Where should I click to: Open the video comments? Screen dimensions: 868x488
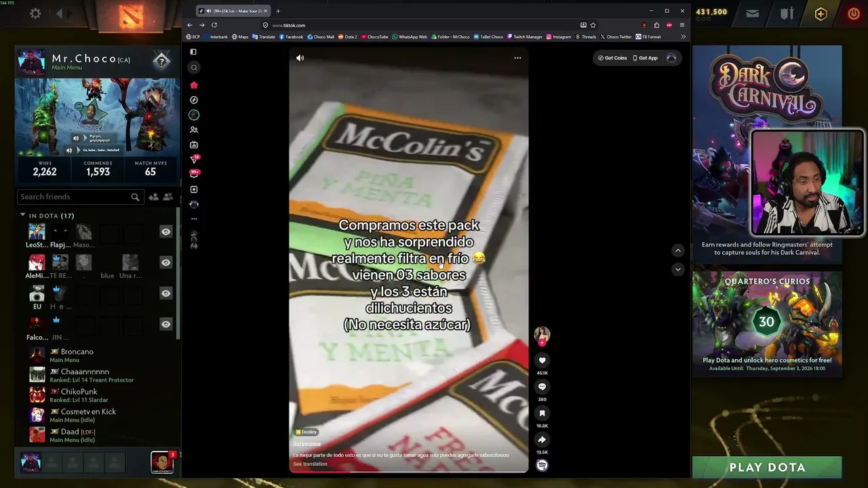click(542, 386)
